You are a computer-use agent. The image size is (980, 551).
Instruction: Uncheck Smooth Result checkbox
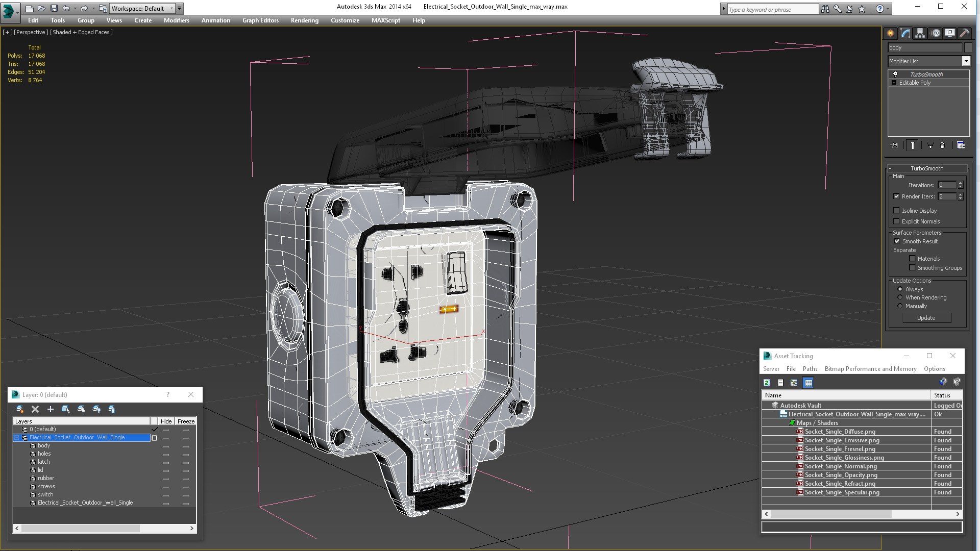coord(897,241)
